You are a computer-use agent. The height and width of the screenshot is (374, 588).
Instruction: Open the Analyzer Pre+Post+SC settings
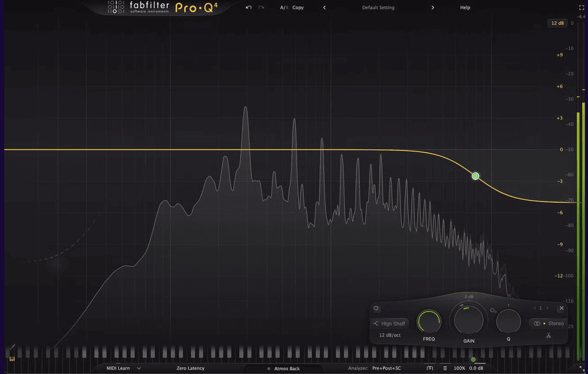(374, 368)
